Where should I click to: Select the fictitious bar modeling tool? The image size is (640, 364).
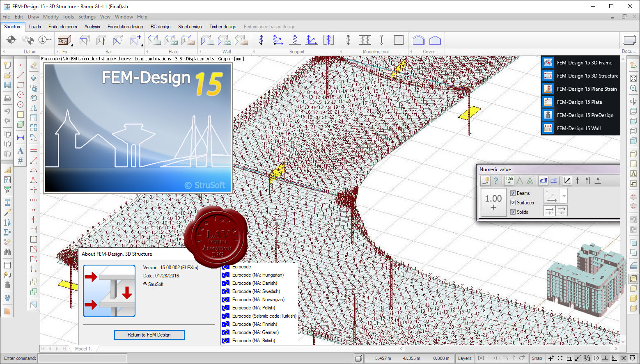(x=381, y=40)
